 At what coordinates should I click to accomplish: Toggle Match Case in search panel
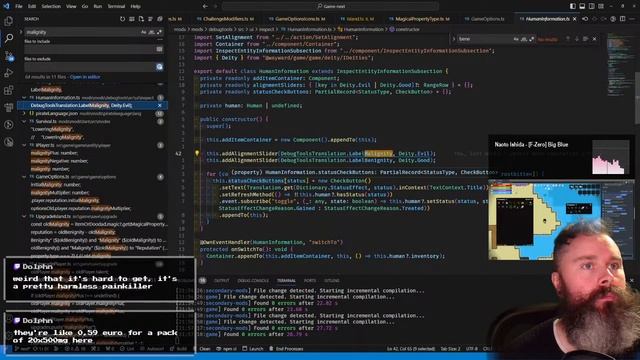tap(144, 32)
